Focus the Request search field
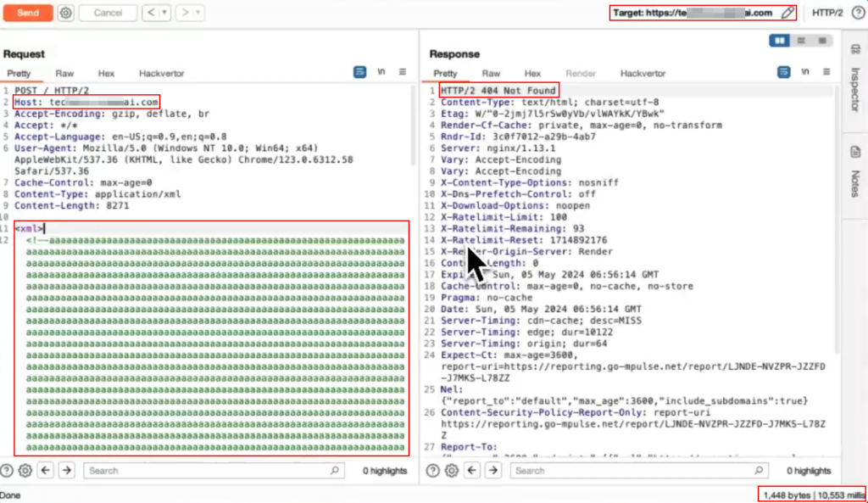 pos(214,470)
